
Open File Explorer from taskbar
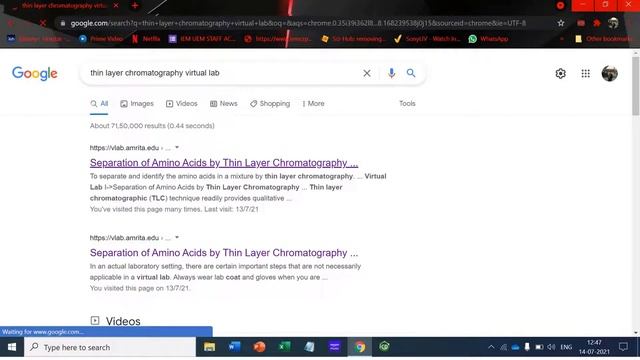tap(209, 347)
